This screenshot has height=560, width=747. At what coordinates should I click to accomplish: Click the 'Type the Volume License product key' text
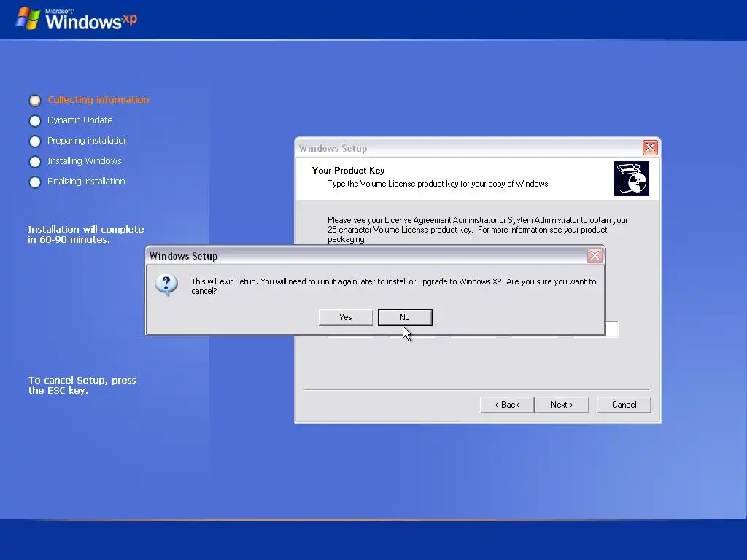tap(438, 184)
